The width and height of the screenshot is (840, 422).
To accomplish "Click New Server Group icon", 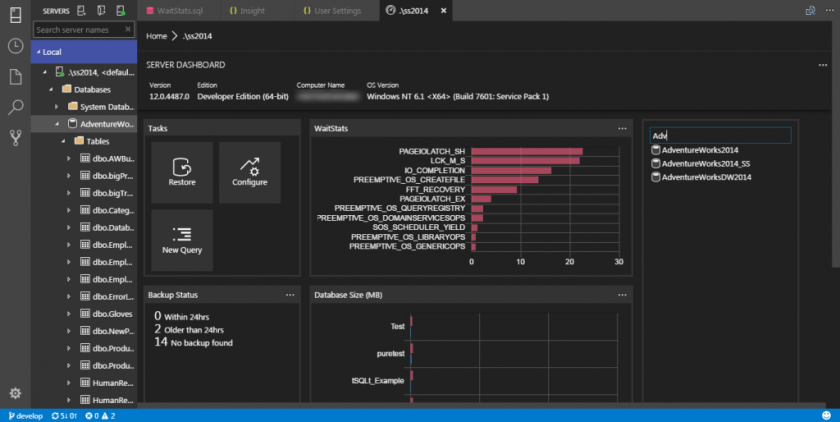I will 101,10.
